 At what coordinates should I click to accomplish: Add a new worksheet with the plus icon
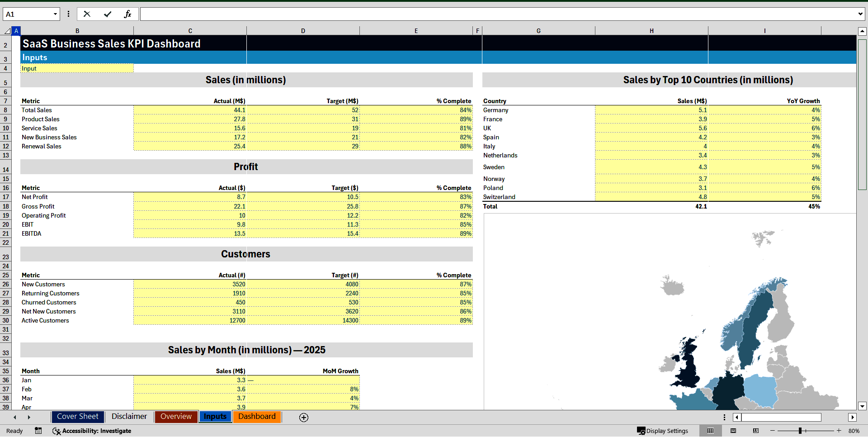click(x=303, y=418)
